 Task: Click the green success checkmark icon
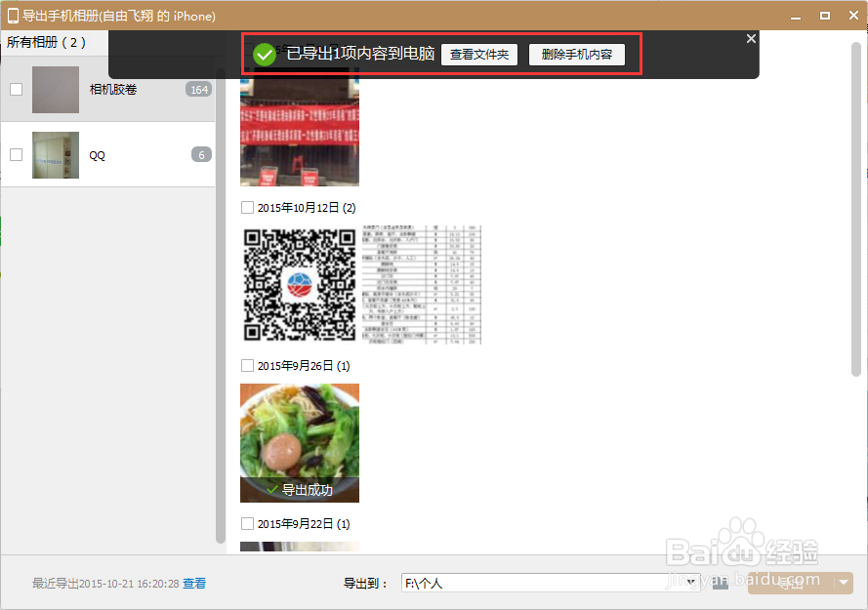[x=265, y=55]
